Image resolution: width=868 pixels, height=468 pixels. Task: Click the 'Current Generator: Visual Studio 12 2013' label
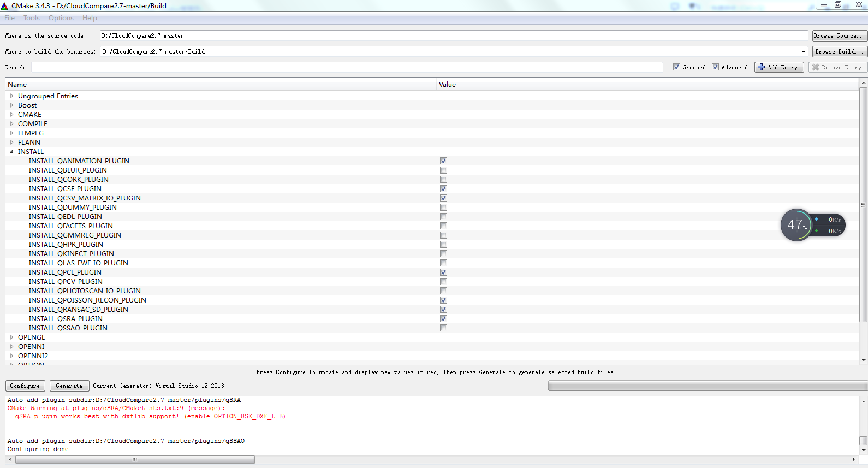click(x=158, y=386)
